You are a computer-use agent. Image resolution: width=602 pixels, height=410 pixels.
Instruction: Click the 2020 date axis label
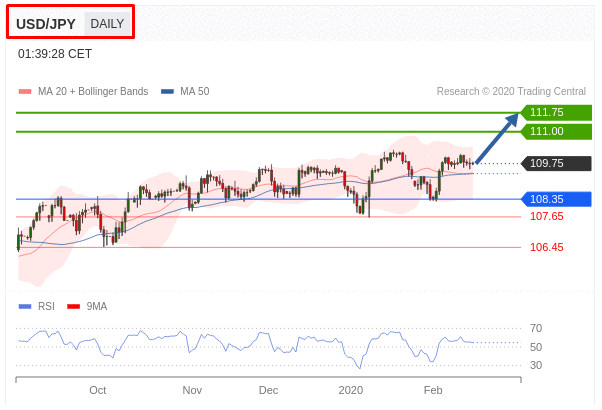[x=351, y=390]
